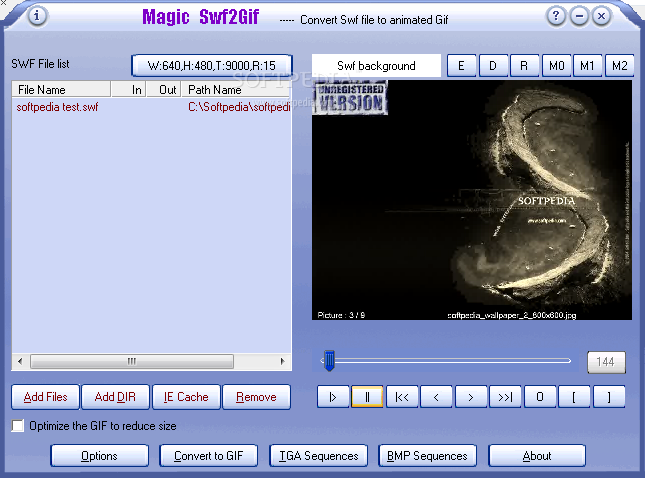Export BMP Sequences

point(427,456)
